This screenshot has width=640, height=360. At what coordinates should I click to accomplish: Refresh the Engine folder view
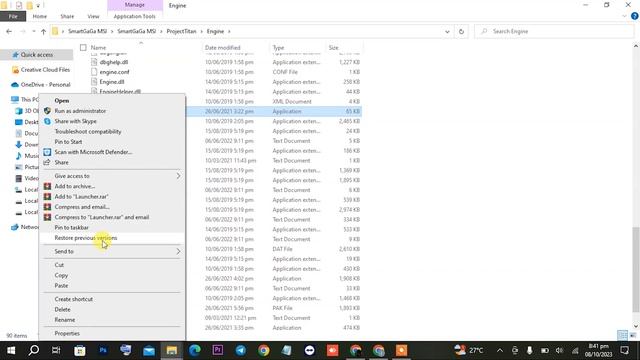pos(461,31)
